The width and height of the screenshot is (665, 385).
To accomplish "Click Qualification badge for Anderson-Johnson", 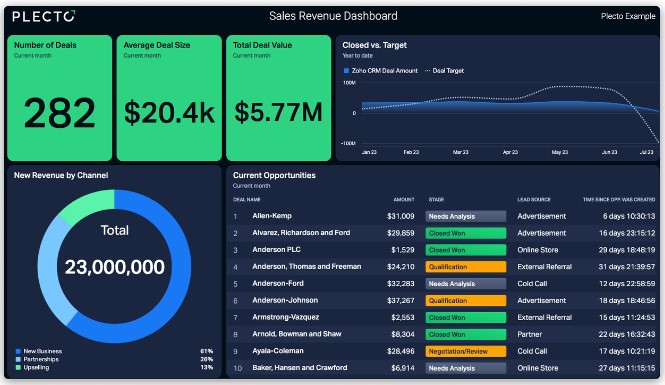I will (466, 301).
